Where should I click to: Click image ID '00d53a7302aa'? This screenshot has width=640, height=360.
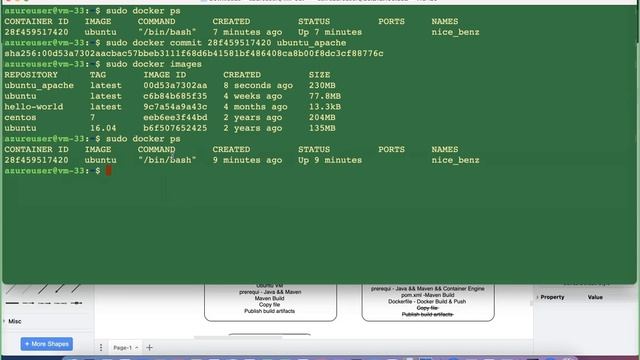(x=175, y=86)
